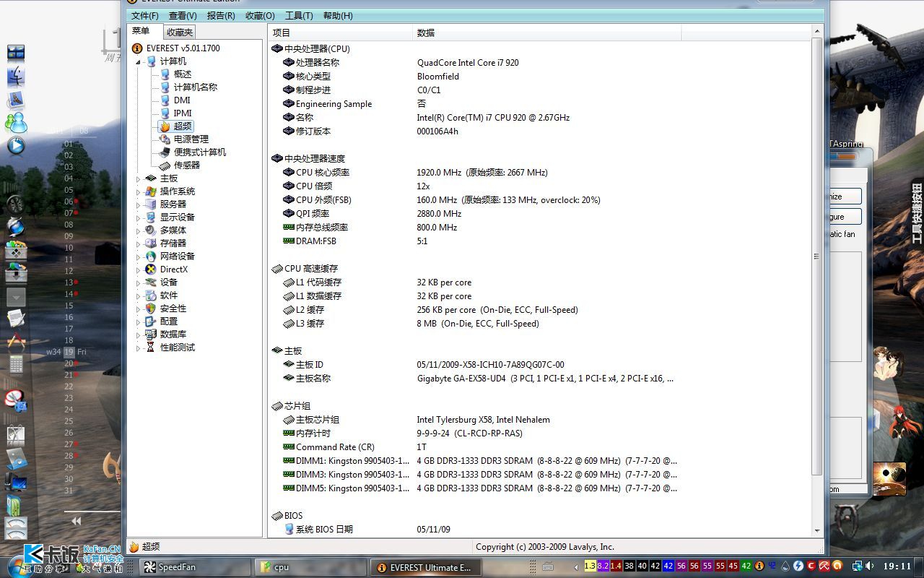Expand the 存储器 node arrow
Viewport: 924px width, 578px height.
coord(139,243)
